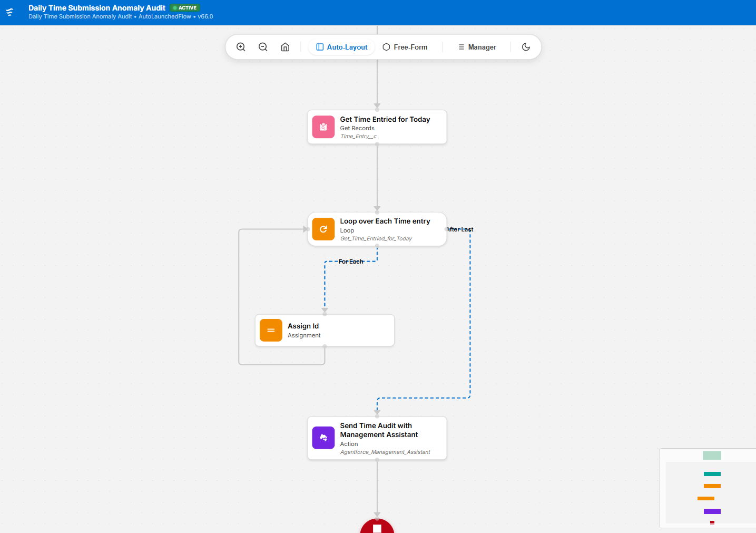Click the Get Records type label

(x=357, y=129)
